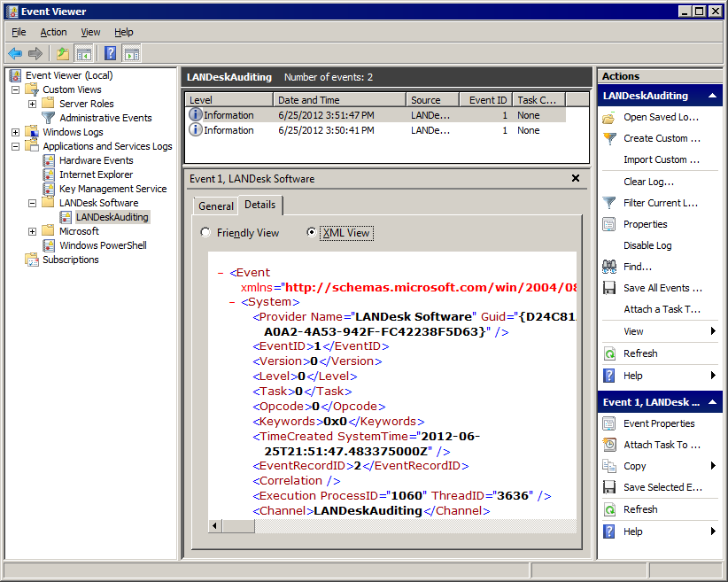This screenshot has height=582, width=728.
Task: Collapse Applications and Services Logs node
Action: tap(15, 146)
